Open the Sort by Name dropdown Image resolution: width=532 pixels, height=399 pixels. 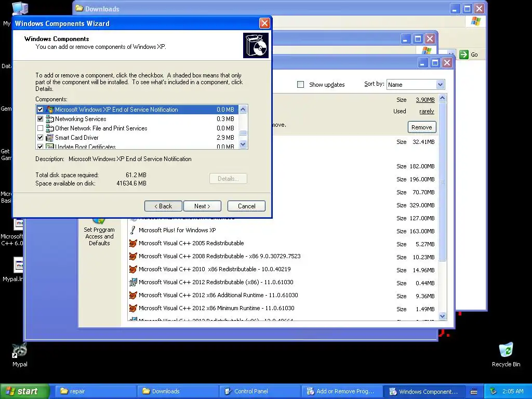[440, 85]
